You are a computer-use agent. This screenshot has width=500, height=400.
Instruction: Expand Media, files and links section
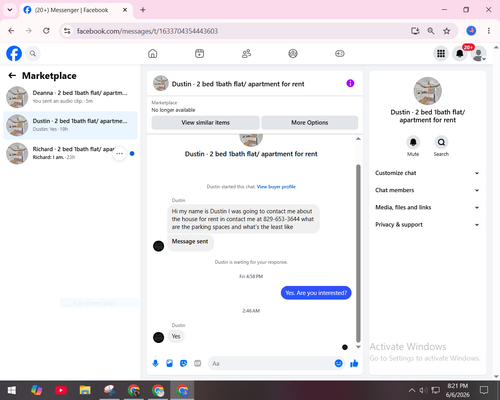(427, 207)
